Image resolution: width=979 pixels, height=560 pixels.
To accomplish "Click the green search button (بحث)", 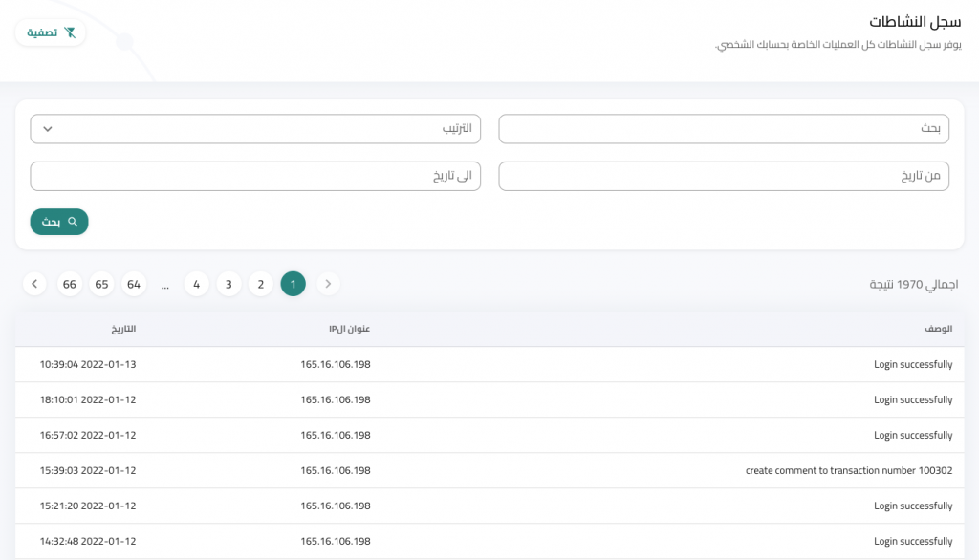I will [x=59, y=222].
